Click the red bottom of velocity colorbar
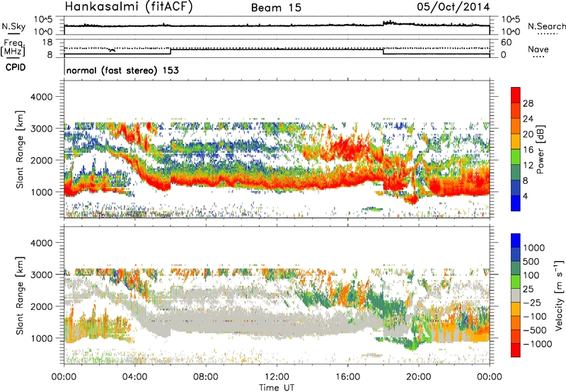 (516, 350)
